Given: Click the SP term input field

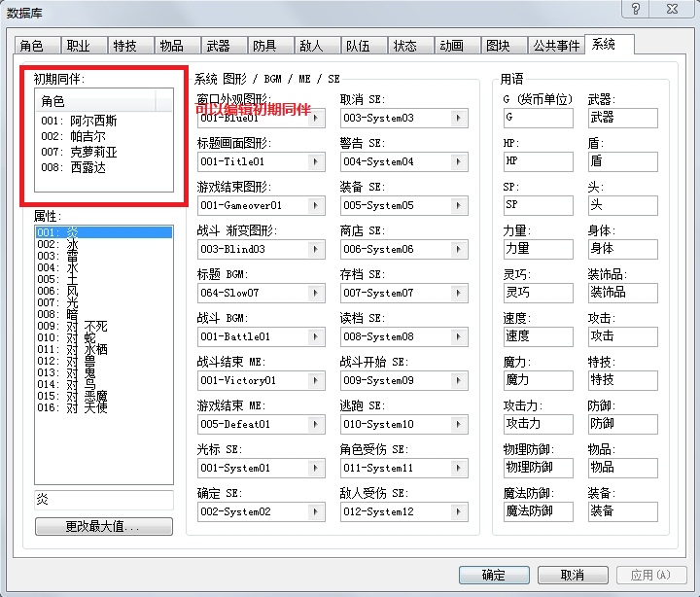Looking at the screenshot, I should tap(538, 205).
